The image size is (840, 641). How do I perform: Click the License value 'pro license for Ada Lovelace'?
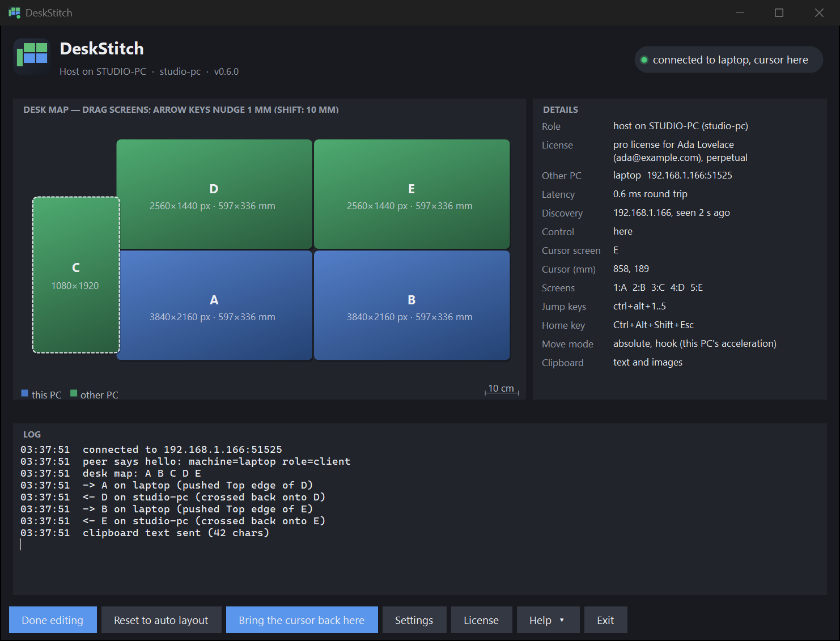673,145
